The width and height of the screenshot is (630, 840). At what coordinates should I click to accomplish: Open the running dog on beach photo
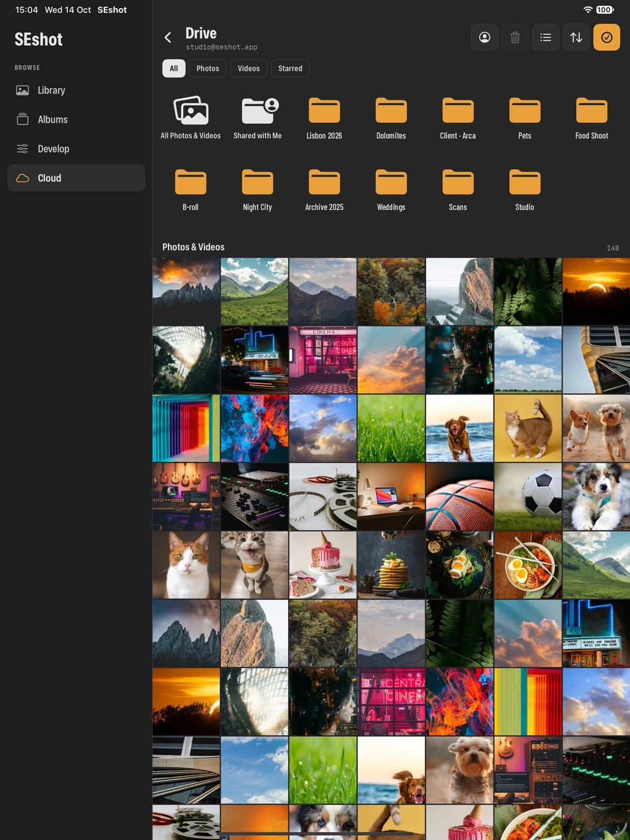[x=460, y=428]
